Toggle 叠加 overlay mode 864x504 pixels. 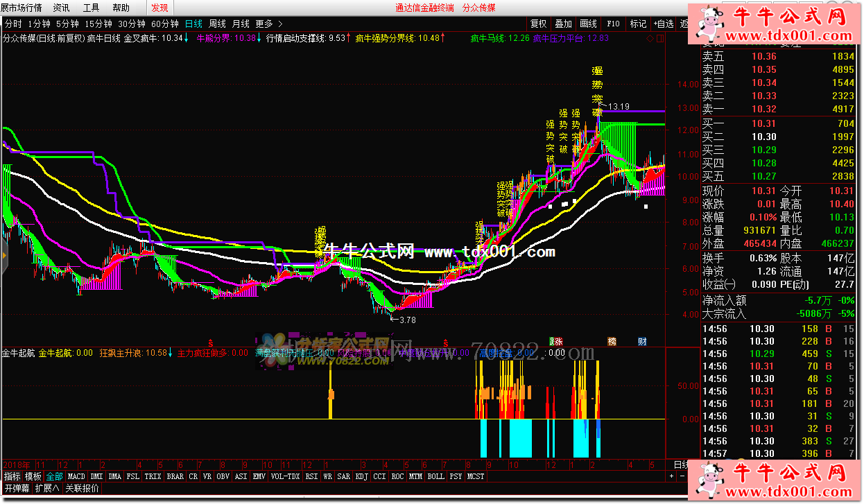pyautogui.click(x=563, y=24)
